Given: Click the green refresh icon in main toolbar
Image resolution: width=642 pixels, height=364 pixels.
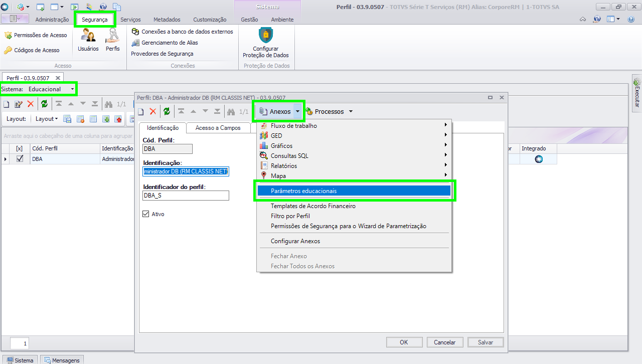Looking at the screenshot, I should tap(44, 104).
